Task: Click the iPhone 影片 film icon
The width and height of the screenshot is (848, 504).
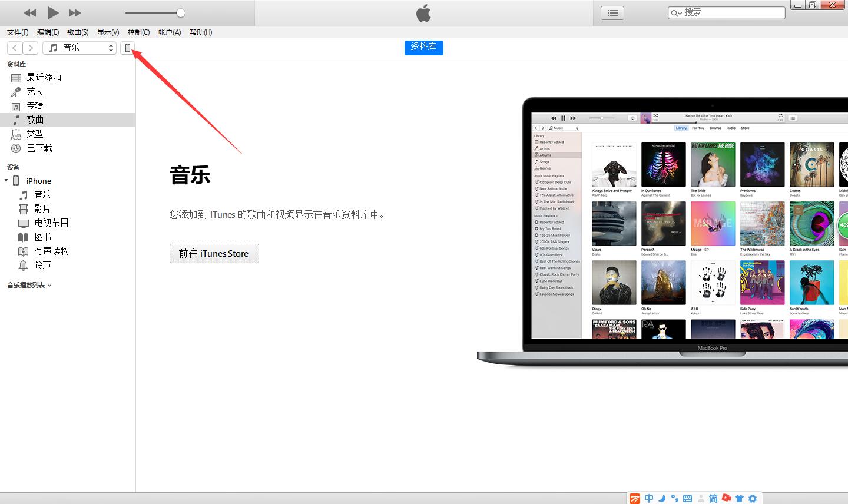Action: tap(24, 209)
